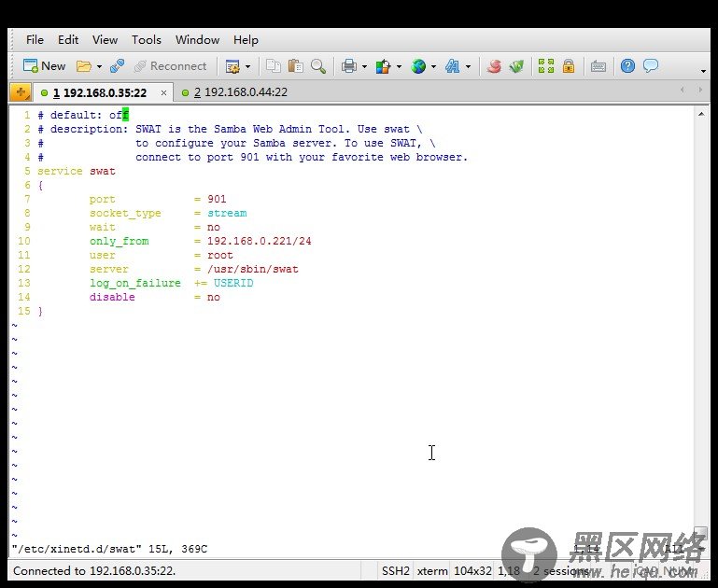Open help with the blue question icon
Image resolution: width=718 pixels, height=588 pixels.
coord(627,66)
